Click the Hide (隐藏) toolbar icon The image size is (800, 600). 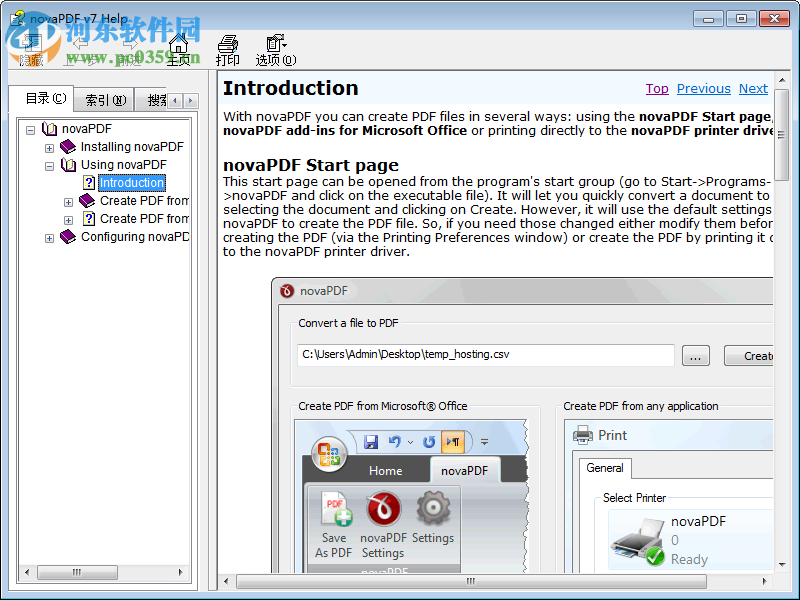click(x=31, y=50)
